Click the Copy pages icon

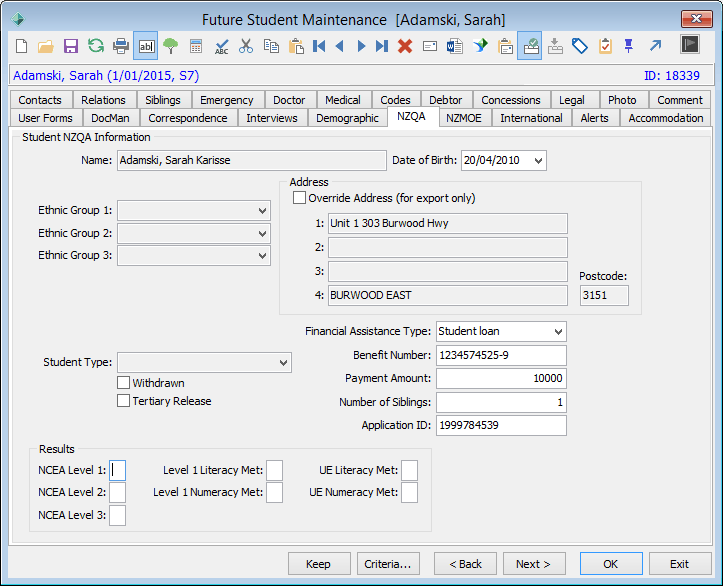click(x=271, y=46)
